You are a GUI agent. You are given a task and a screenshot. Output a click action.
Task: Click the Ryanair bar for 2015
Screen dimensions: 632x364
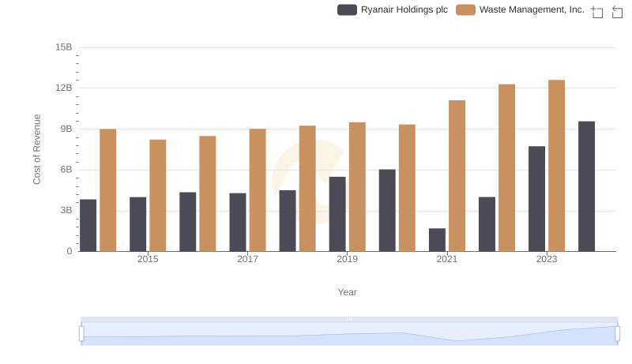(x=137, y=224)
